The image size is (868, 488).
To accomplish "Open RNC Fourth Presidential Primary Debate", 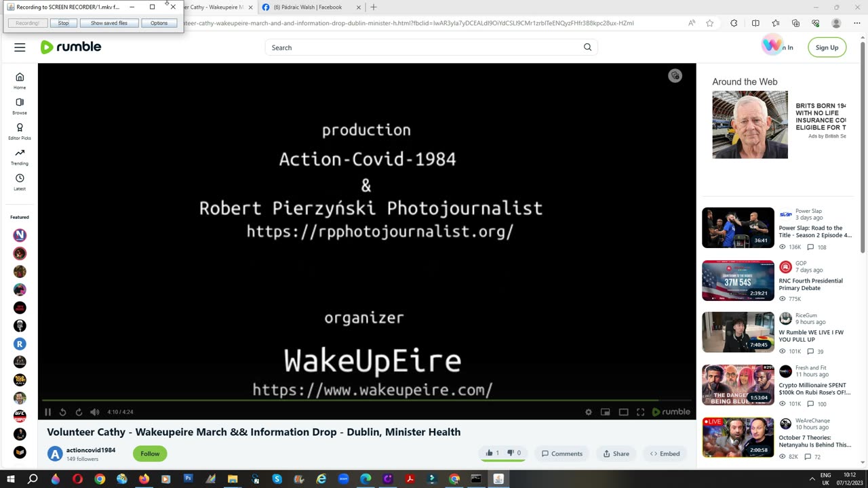I will [810, 284].
